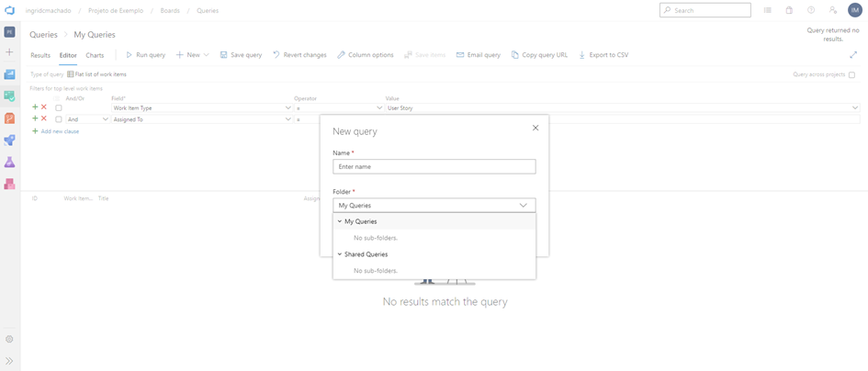
Task: Click the ID column header
Action: coord(34,198)
